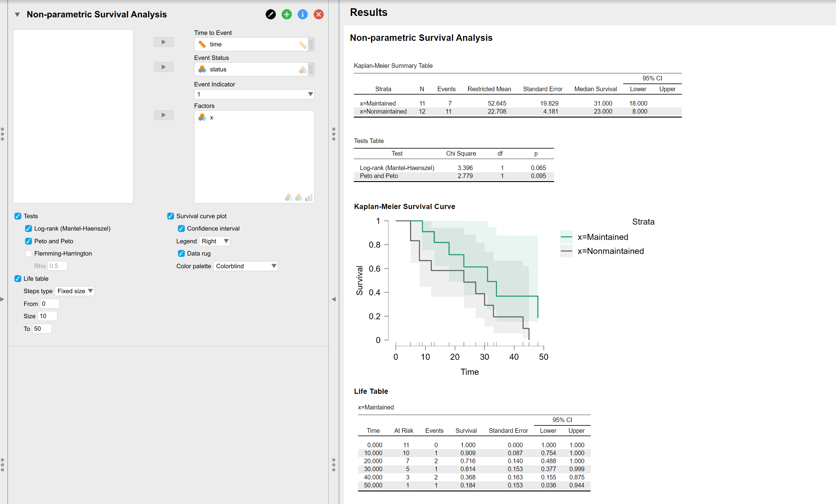Click the bar chart icon in the Factors box

pyautogui.click(x=309, y=198)
